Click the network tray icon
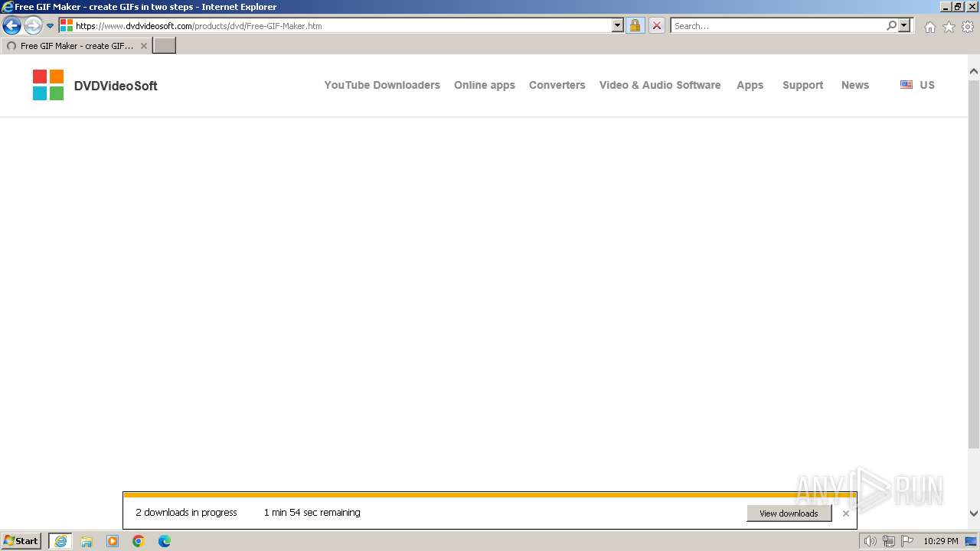The width and height of the screenshot is (980, 551). pyautogui.click(x=888, y=541)
